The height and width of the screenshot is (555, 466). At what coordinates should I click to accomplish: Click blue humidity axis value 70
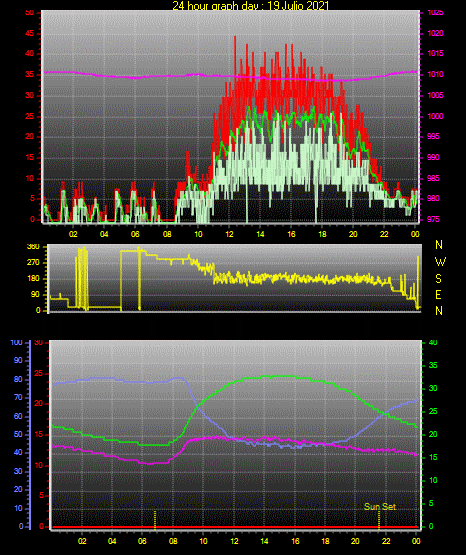(x=18, y=397)
